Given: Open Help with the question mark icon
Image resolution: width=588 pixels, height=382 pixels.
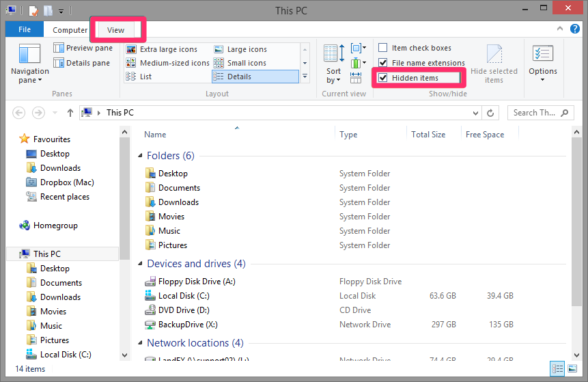Looking at the screenshot, I should [x=575, y=29].
